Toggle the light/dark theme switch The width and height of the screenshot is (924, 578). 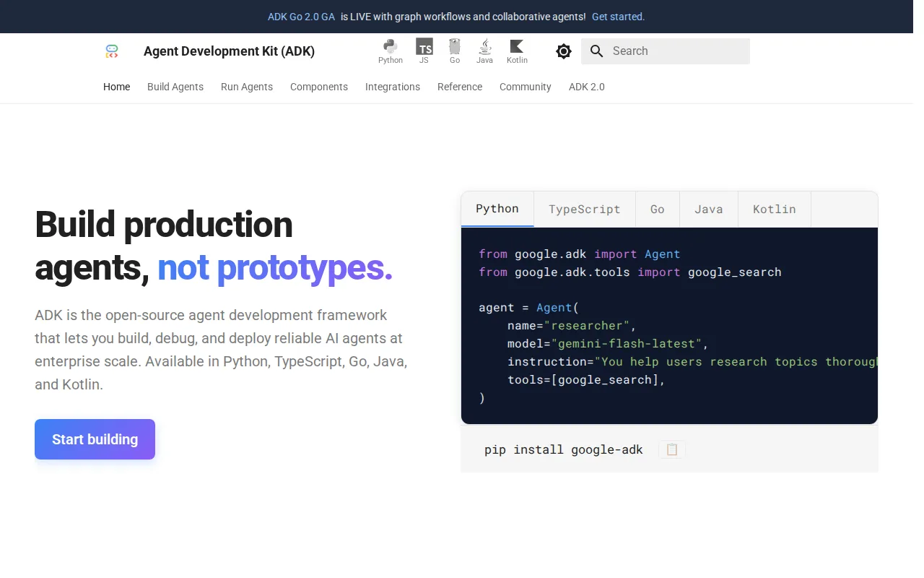coord(564,51)
